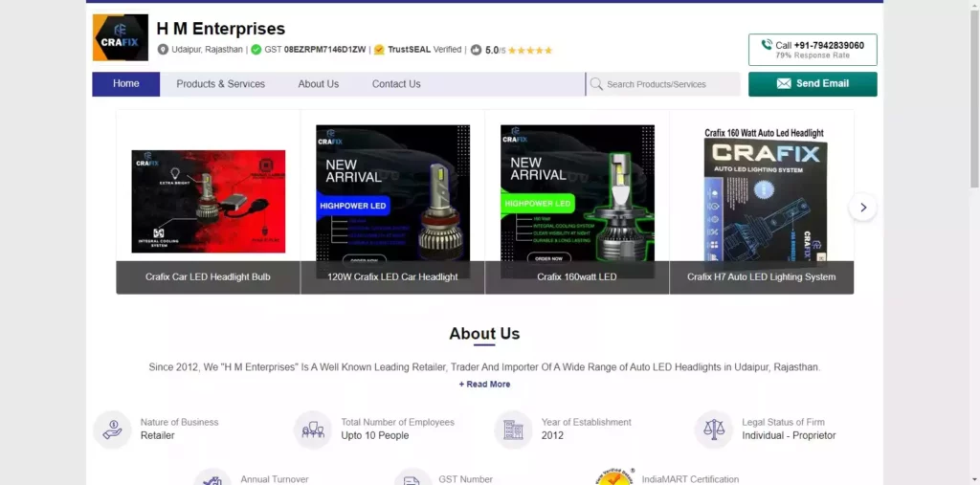Click the red Crafix headlight bulb image
This screenshot has height=485, width=980.
pos(208,201)
